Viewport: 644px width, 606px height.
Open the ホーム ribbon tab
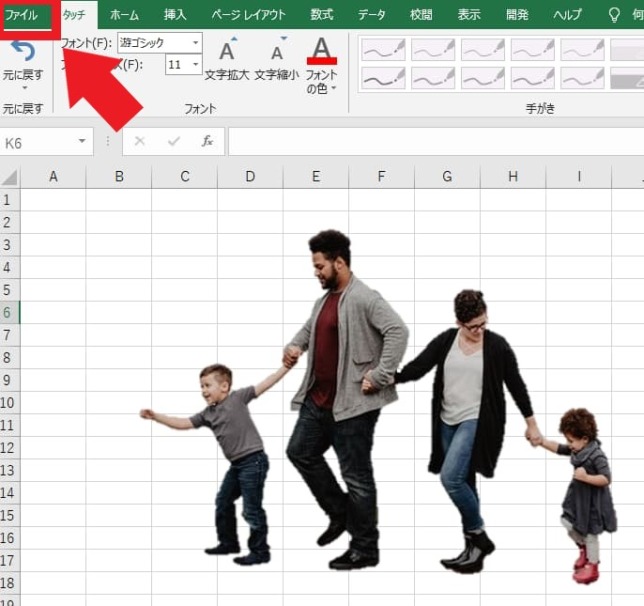(124, 15)
